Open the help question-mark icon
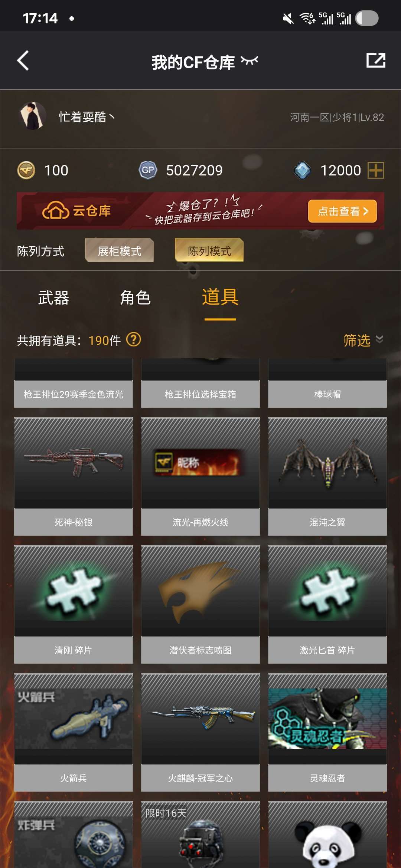 (134, 339)
